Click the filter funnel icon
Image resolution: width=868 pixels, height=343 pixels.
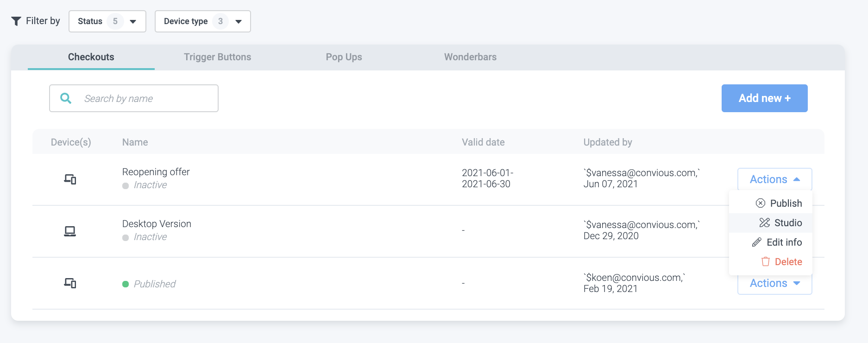tap(16, 21)
